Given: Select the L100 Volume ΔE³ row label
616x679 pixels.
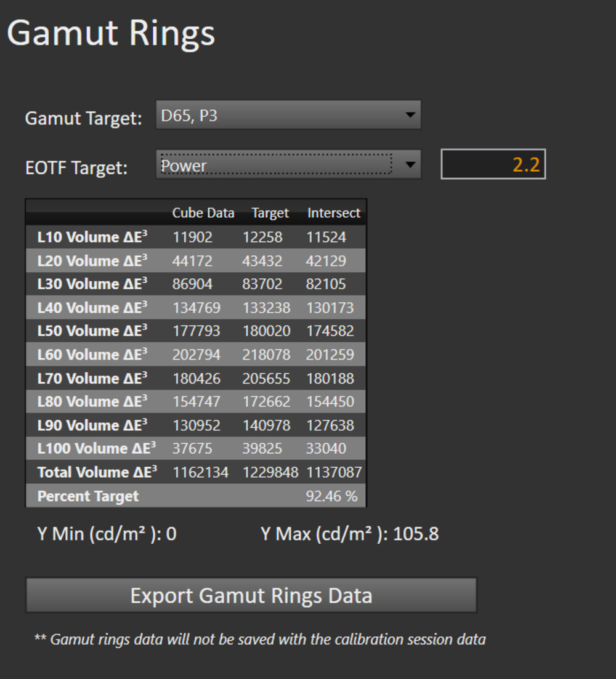Looking at the screenshot, I should click(x=96, y=449).
